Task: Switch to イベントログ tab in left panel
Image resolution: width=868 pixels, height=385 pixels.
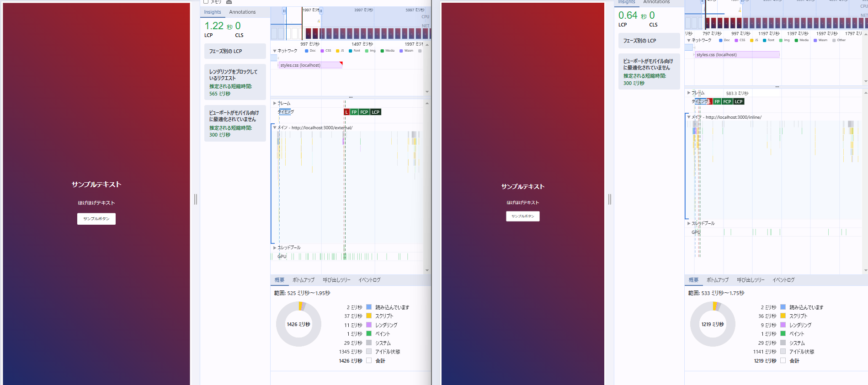Action: click(x=369, y=280)
